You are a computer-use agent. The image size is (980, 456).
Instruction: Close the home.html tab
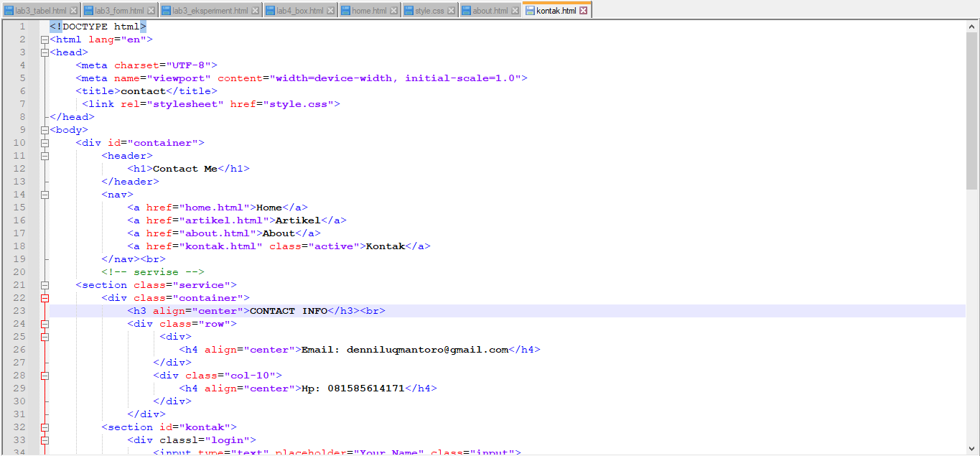392,10
